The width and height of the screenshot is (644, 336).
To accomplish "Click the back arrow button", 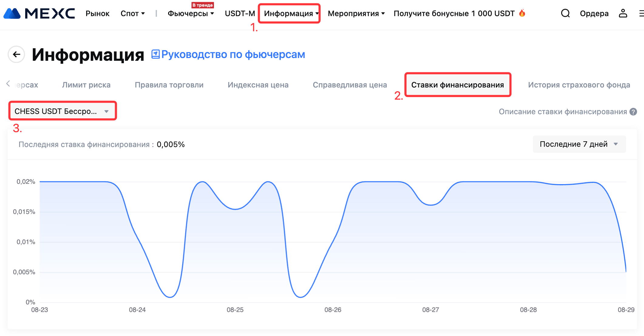I will point(16,54).
